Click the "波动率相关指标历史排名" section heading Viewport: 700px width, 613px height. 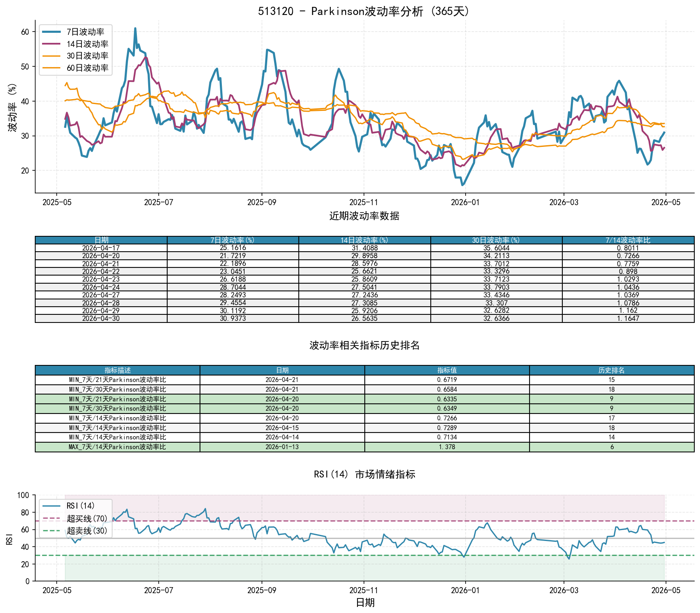(x=364, y=346)
